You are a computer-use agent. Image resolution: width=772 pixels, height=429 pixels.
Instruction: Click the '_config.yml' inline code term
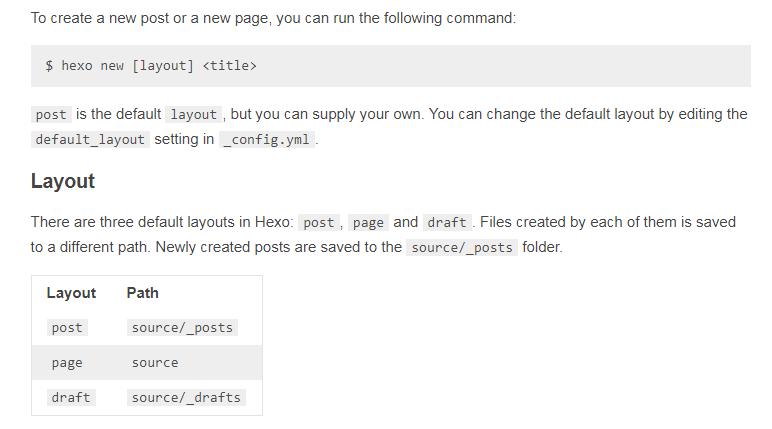coord(267,140)
